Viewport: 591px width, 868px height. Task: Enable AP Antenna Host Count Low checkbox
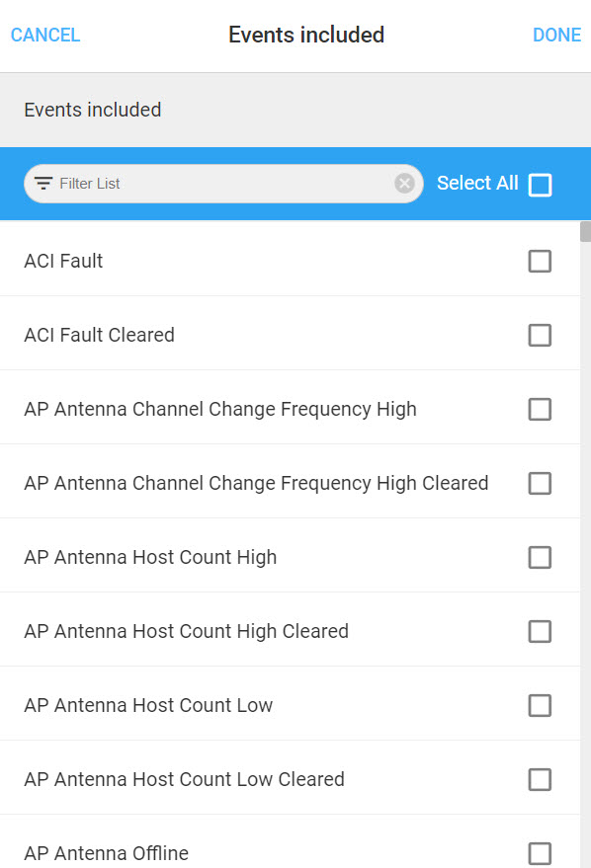[x=540, y=706]
